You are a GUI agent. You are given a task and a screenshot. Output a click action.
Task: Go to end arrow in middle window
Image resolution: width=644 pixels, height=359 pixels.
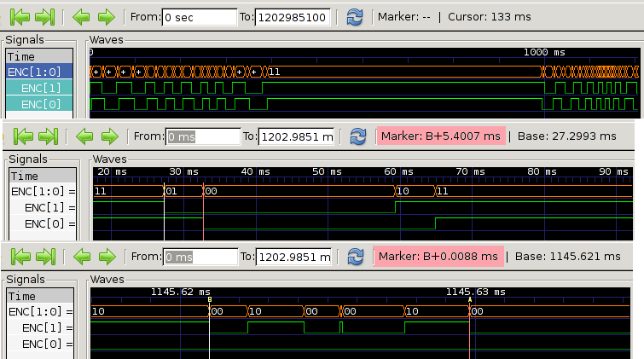[x=48, y=136]
